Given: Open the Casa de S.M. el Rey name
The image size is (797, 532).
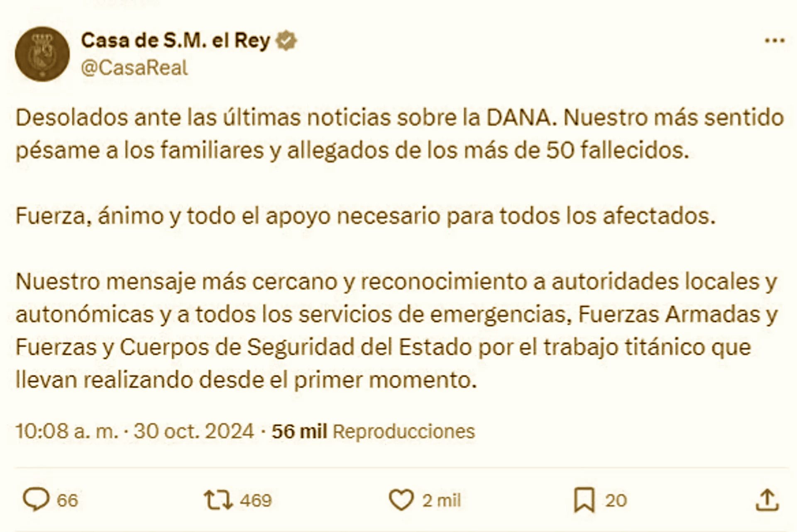Looking at the screenshot, I should point(176,41).
